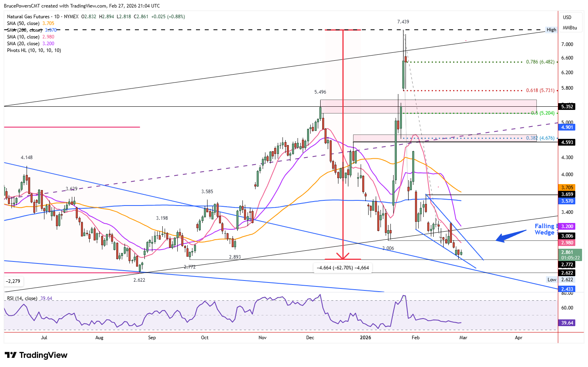
Task: Click the 4.148 pivot high label
Action: pyautogui.click(x=27, y=158)
